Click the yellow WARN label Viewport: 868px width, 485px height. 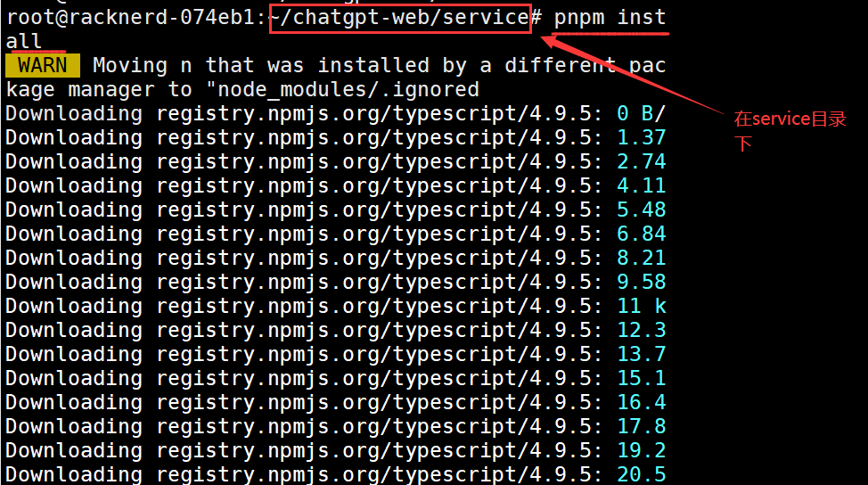[x=43, y=65]
